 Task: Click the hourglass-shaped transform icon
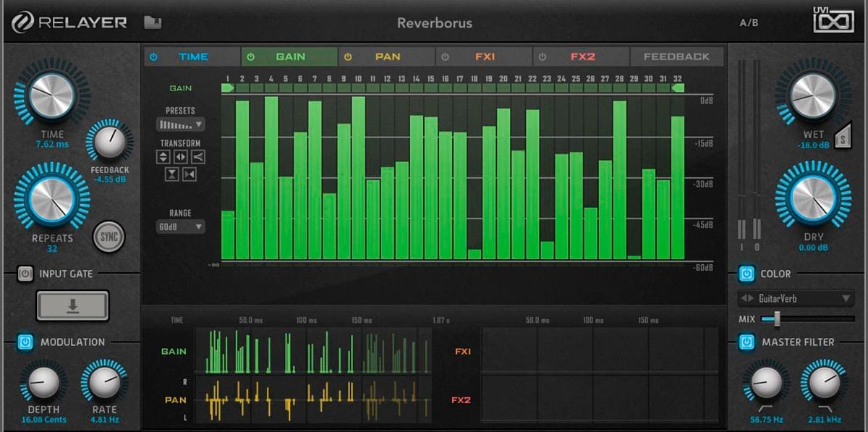point(172,174)
